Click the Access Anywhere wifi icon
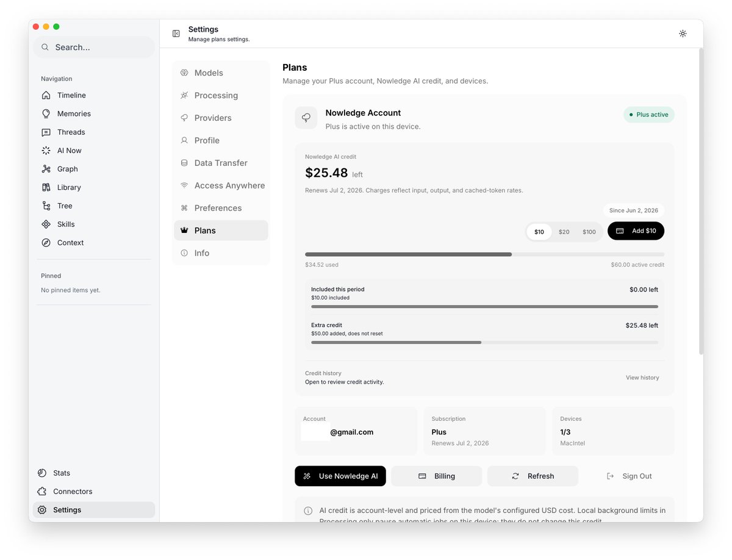The width and height of the screenshot is (732, 560). pos(184,185)
